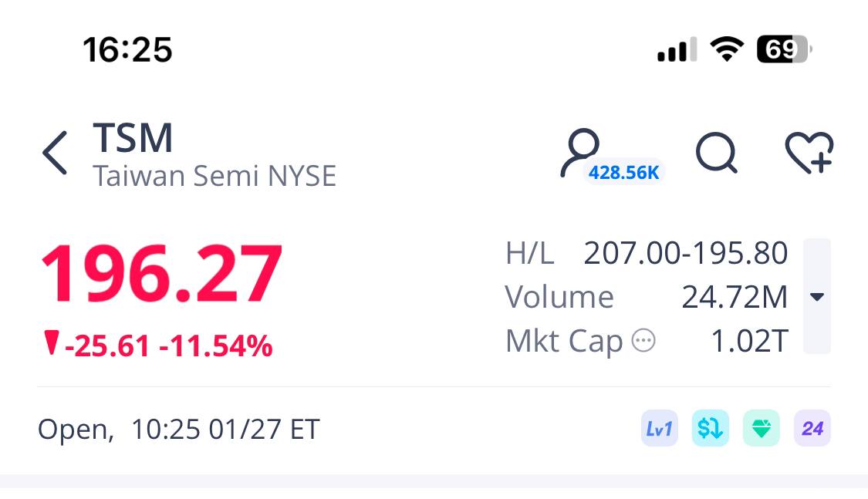Tap the search magnifier icon

point(717,153)
